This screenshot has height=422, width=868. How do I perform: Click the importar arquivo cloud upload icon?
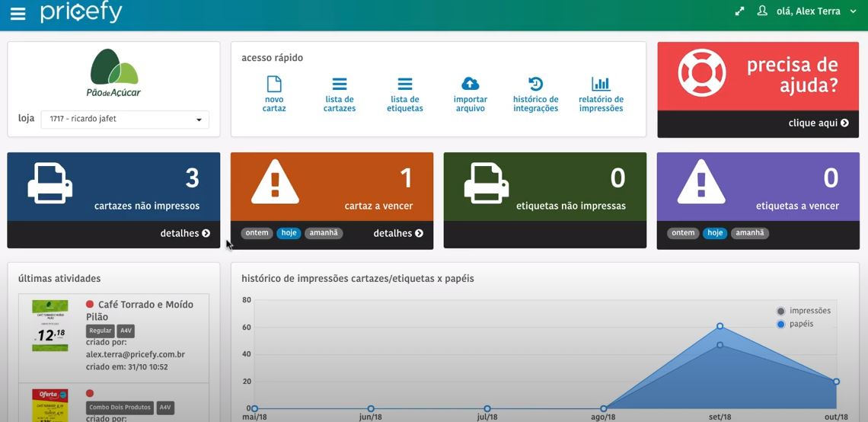click(x=470, y=84)
